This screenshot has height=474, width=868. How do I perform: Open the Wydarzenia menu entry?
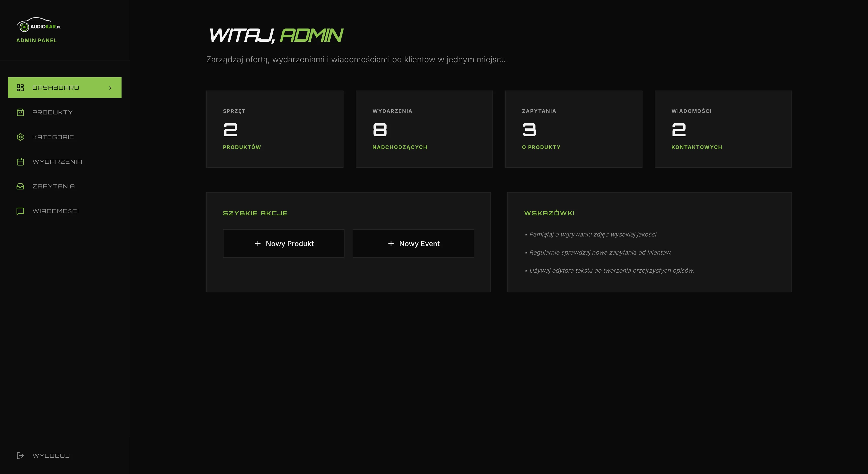pos(57,162)
